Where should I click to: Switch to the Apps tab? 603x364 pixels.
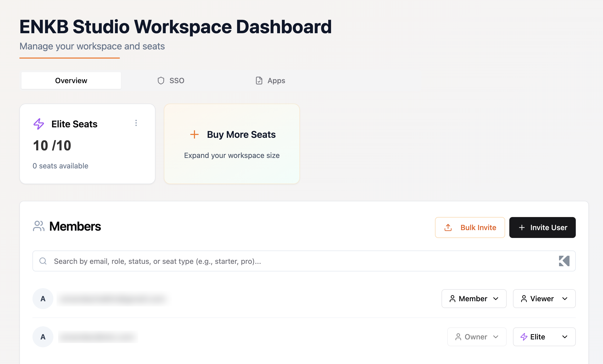click(x=270, y=81)
